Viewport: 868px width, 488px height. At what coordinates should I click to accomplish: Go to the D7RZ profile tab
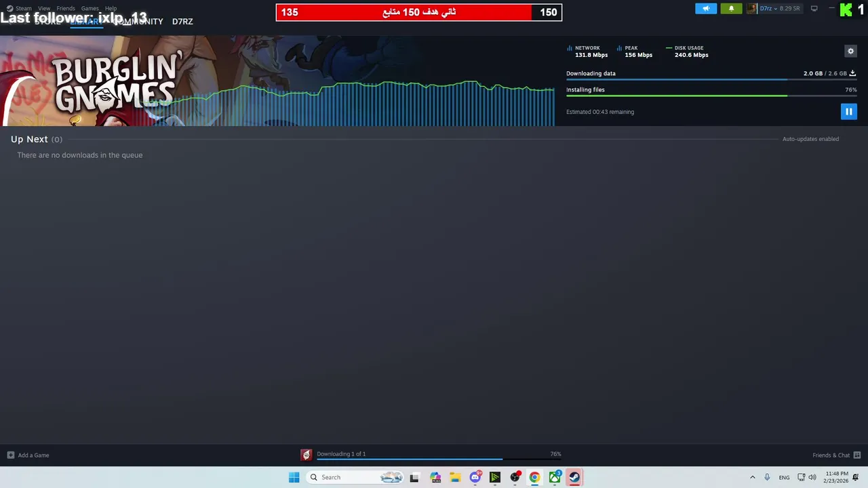pos(182,22)
